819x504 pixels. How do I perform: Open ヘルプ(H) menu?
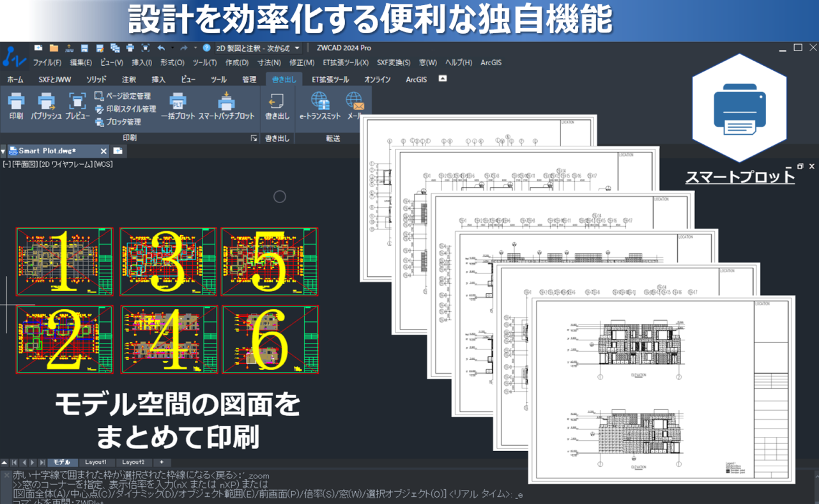click(459, 63)
